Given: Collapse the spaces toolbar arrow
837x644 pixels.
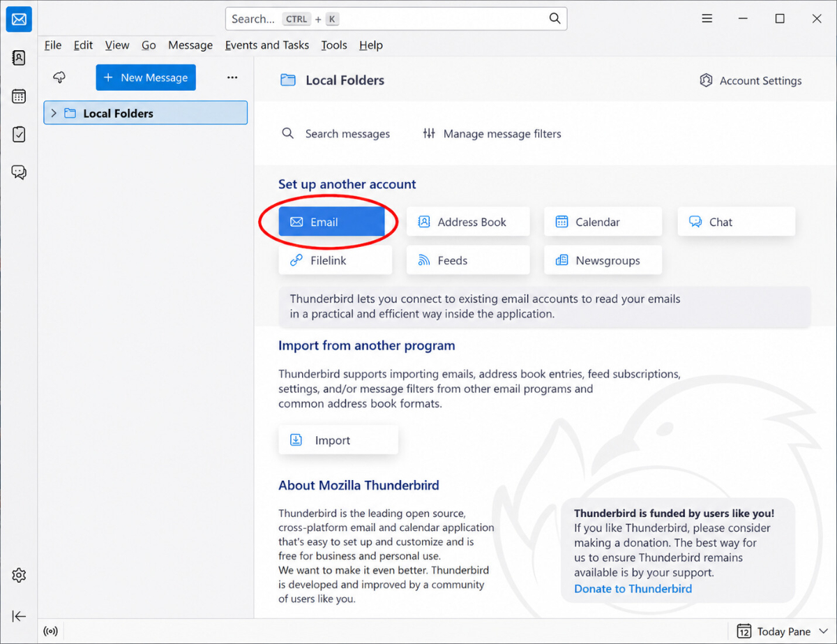Looking at the screenshot, I should [19, 615].
